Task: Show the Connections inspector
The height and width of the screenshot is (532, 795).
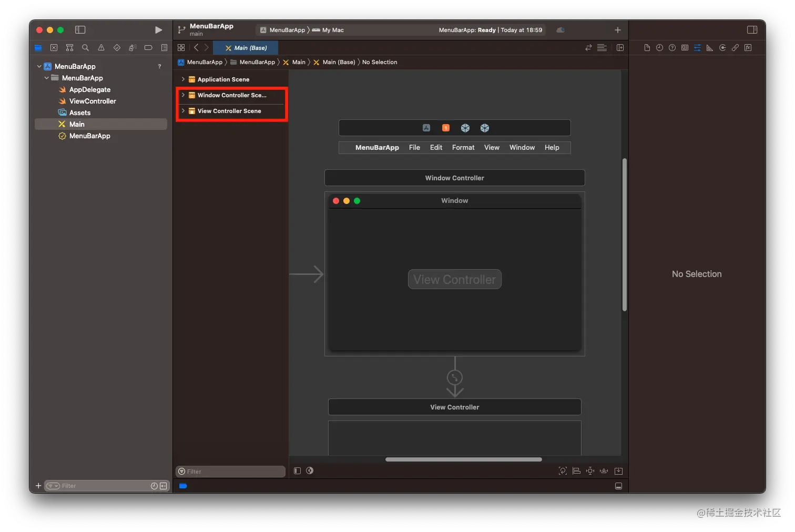Action: pyautogui.click(x=722, y=48)
